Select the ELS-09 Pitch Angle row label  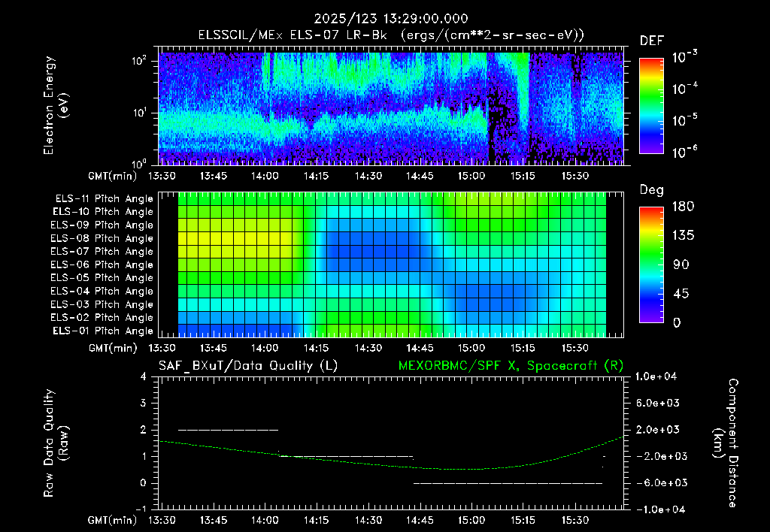pyautogui.click(x=102, y=225)
